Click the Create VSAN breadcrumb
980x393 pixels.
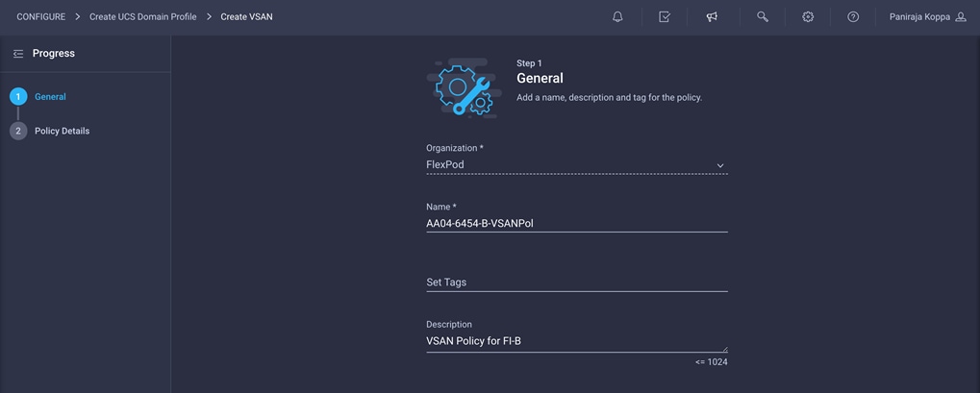pos(246,17)
